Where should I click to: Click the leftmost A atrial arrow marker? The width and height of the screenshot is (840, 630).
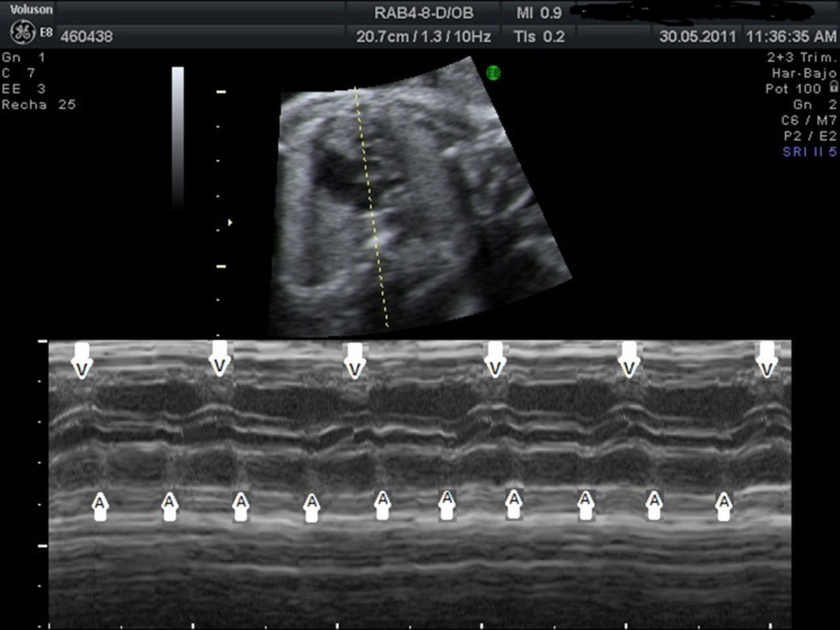coord(99,507)
